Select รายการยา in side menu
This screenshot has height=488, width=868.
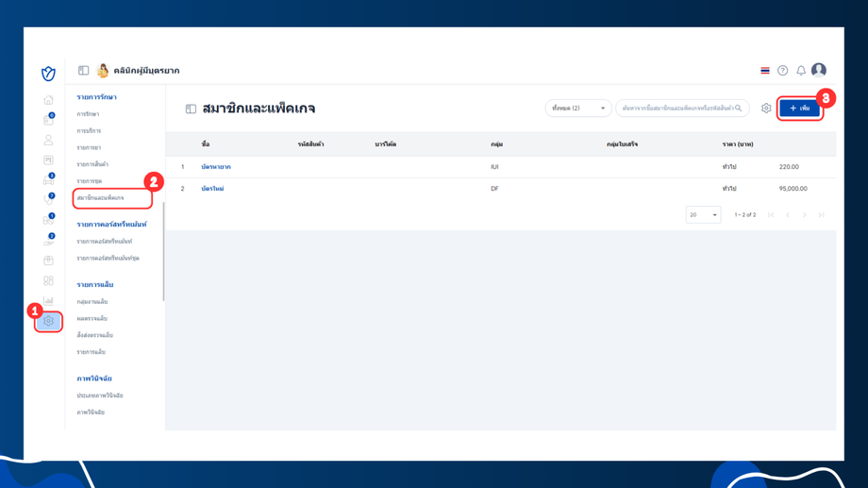[x=89, y=148]
